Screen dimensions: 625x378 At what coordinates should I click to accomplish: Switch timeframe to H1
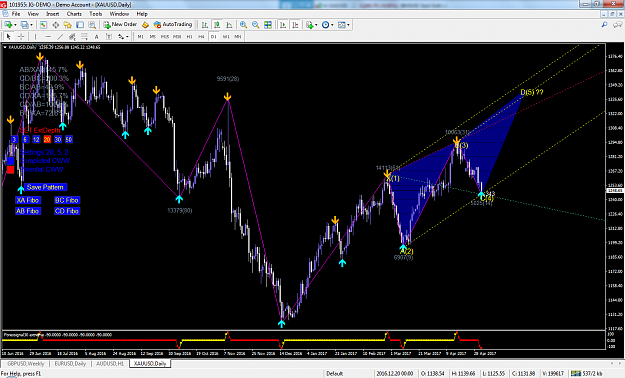[189, 36]
